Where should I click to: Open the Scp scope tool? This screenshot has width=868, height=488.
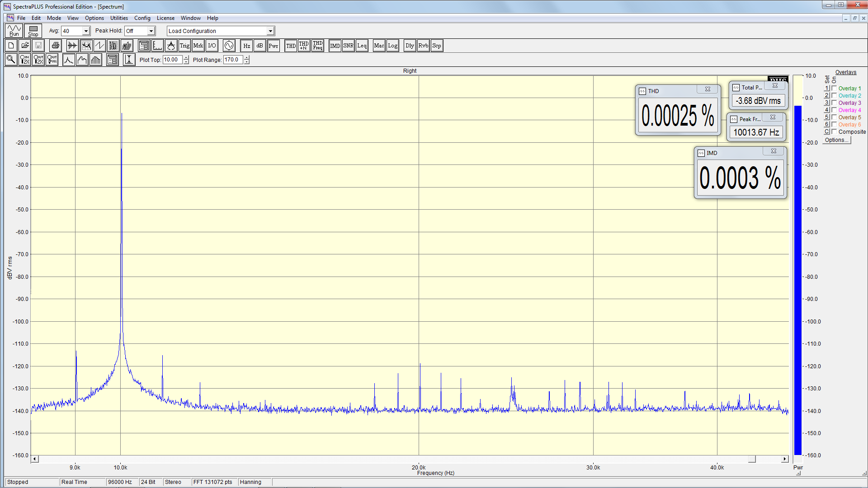tap(437, 46)
